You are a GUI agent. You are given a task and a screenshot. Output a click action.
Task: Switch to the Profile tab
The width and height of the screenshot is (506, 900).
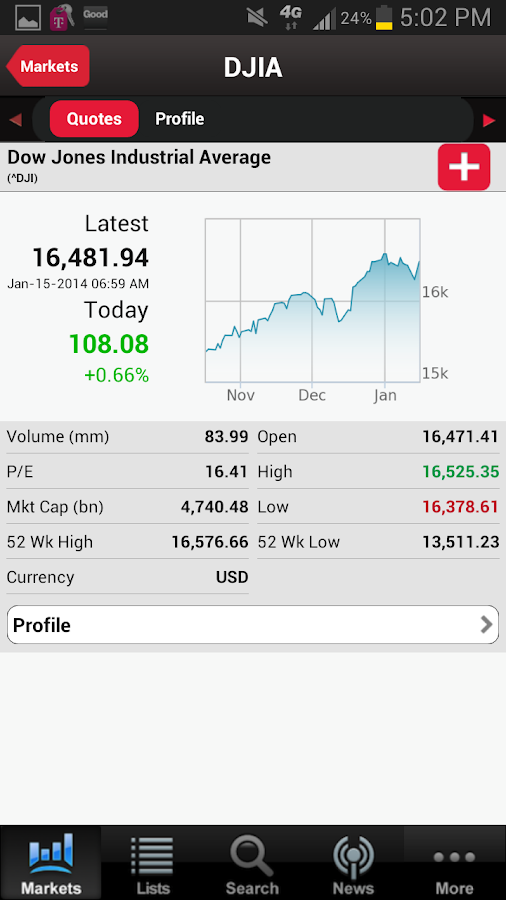[x=180, y=119]
